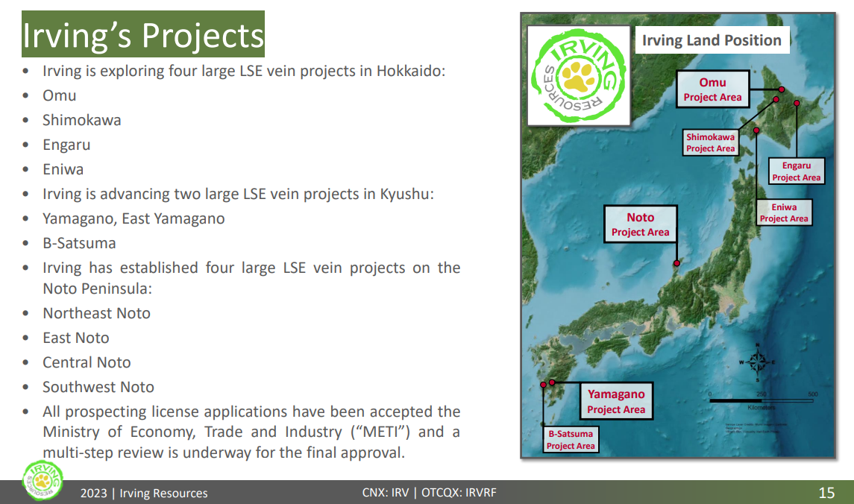Select the Noto Project Area label
This screenshot has height=504, width=854.
(640, 224)
